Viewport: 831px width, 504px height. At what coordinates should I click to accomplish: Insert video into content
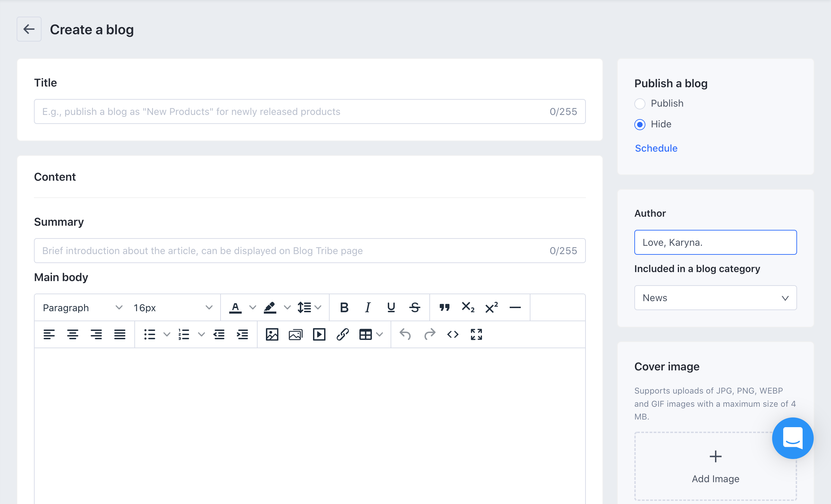(319, 334)
